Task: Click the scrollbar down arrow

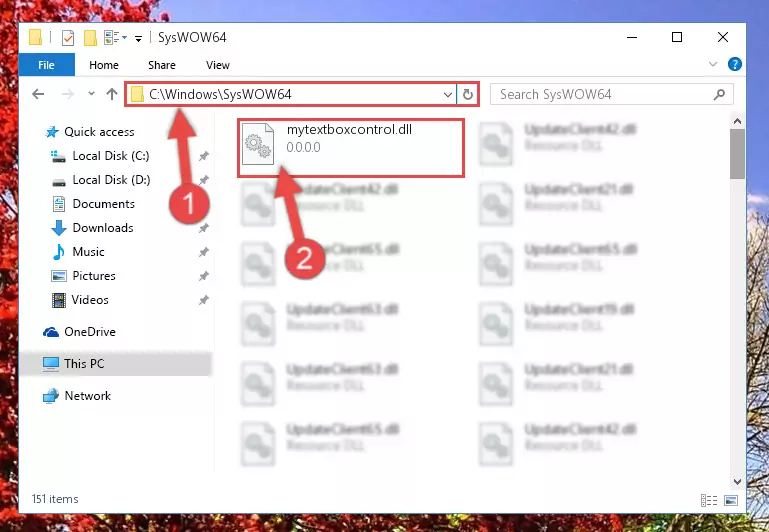Action: 737,482
